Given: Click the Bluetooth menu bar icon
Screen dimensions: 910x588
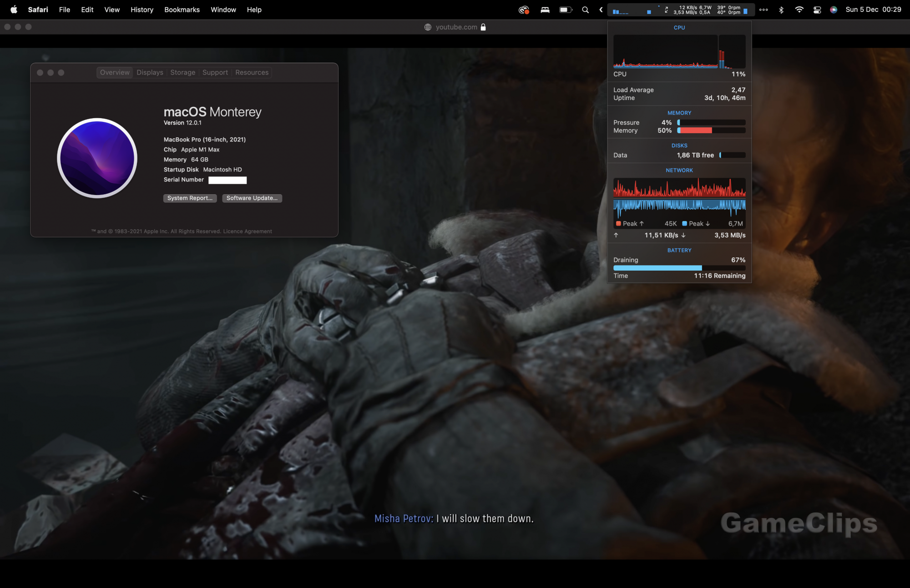Looking at the screenshot, I should 781,10.
